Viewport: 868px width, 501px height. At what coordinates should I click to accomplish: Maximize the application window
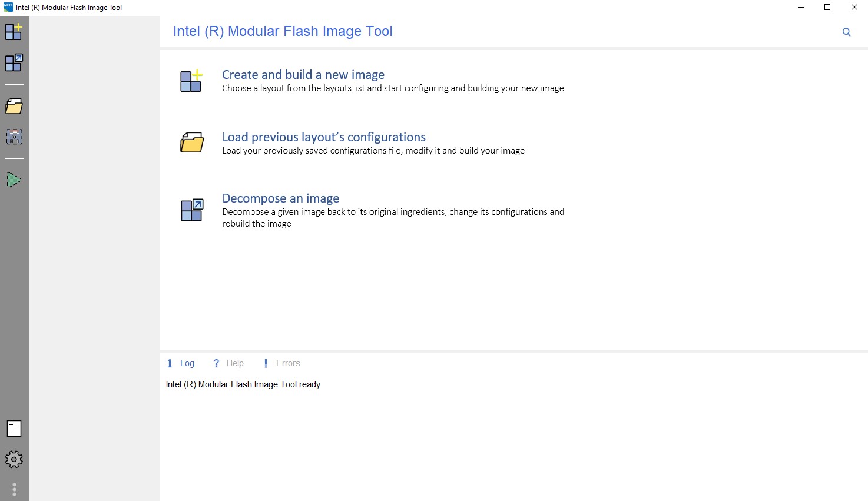click(x=827, y=8)
